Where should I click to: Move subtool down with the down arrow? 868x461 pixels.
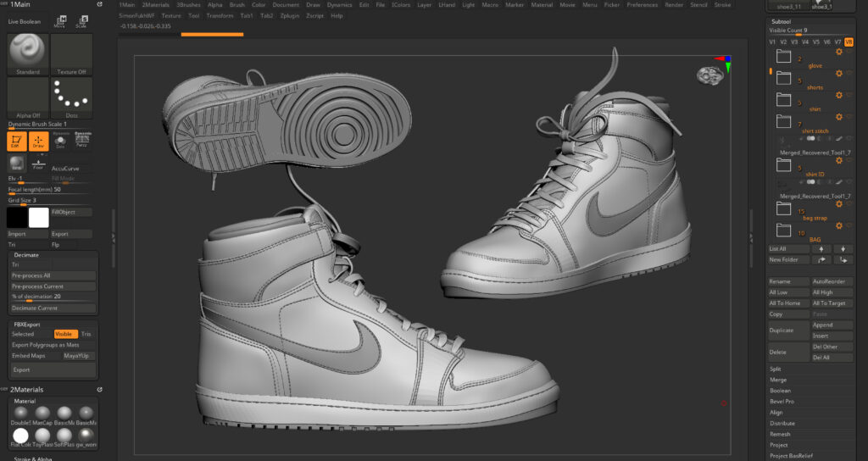coord(843,249)
